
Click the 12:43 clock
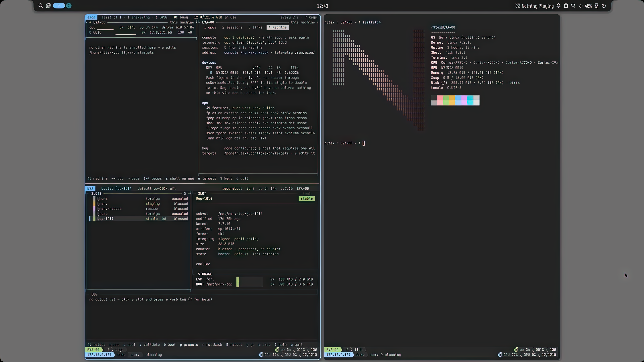point(322,6)
